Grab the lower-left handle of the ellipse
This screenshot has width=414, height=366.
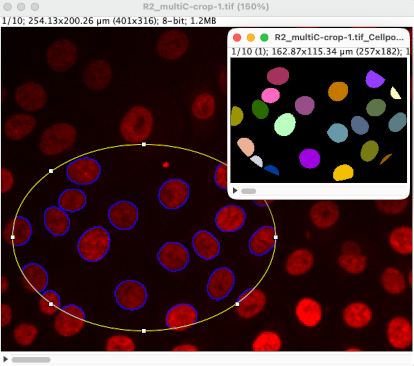tap(51, 304)
